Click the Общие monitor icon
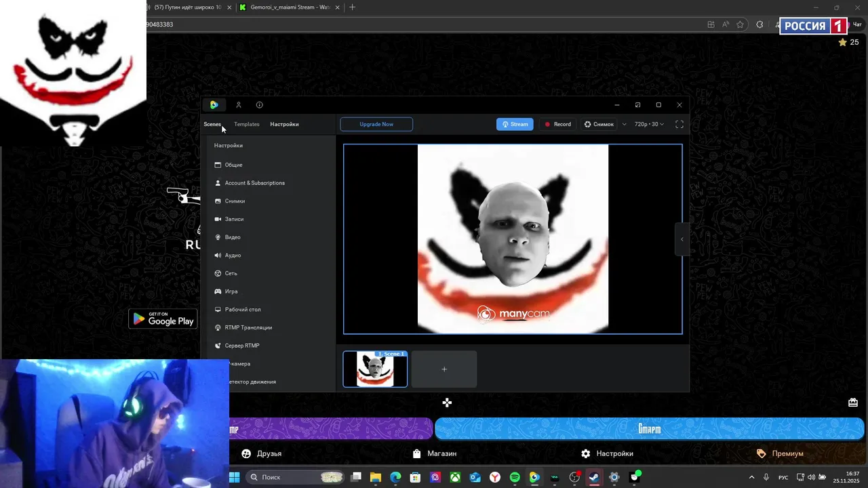Screen dimensions: 868x488 (x=218, y=165)
